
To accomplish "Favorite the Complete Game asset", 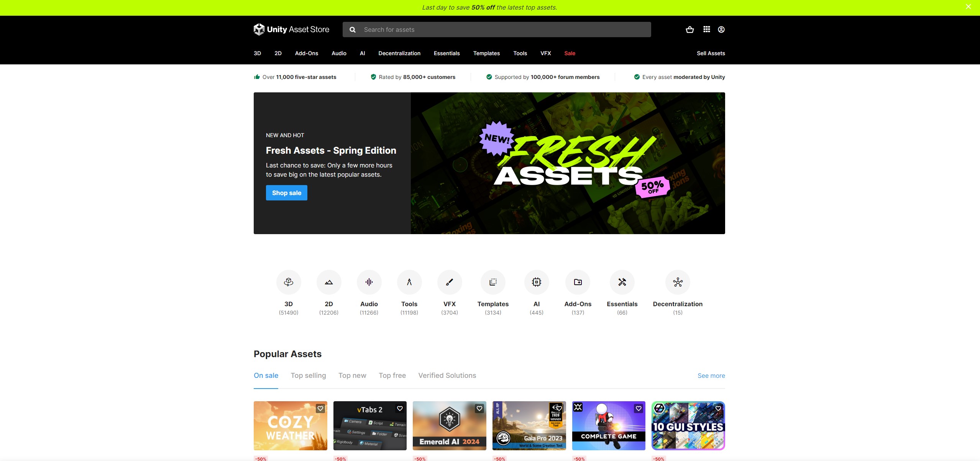I will coord(639,409).
